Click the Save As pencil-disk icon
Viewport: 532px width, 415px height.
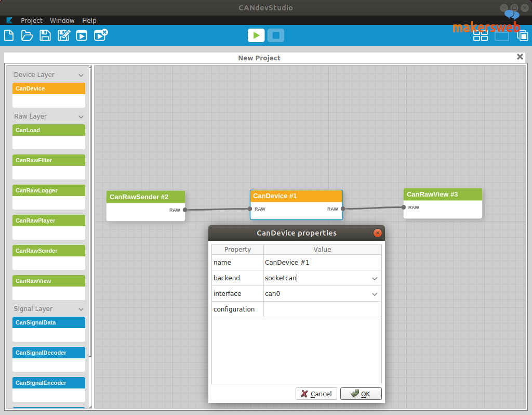pos(63,35)
